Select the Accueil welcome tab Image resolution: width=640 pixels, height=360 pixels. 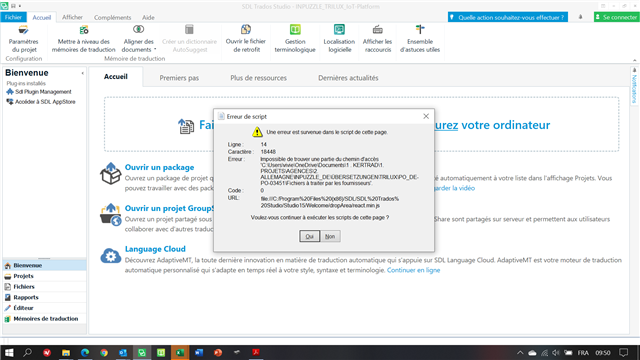[116, 77]
